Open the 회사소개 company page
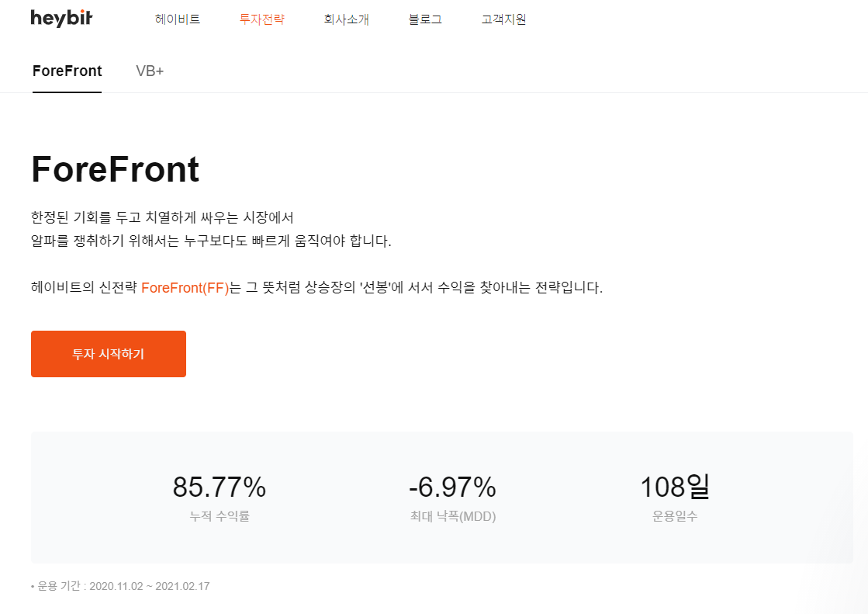This screenshot has height=614, width=868. [347, 19]
